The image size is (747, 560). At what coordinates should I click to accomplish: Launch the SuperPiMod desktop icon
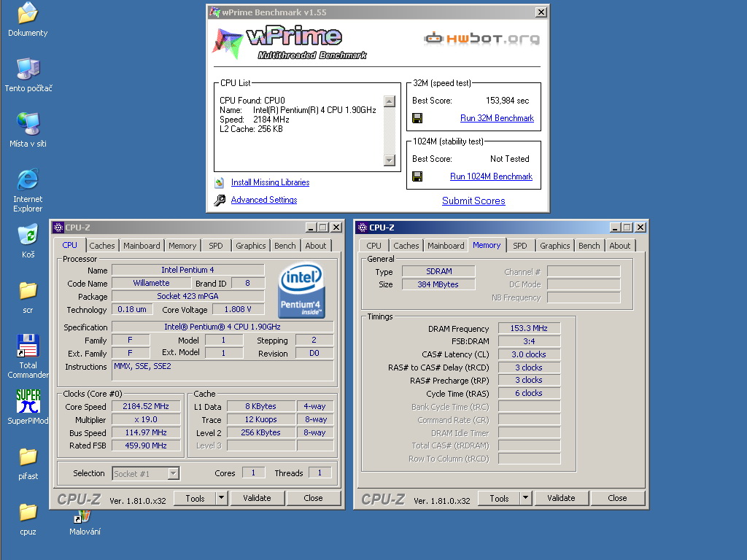click(x=28, y=401)
